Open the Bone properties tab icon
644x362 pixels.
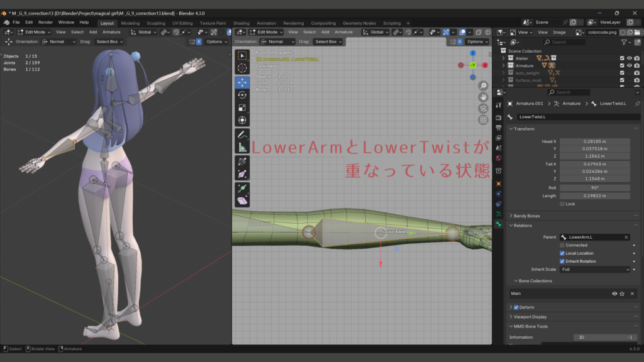click(499, 224)
